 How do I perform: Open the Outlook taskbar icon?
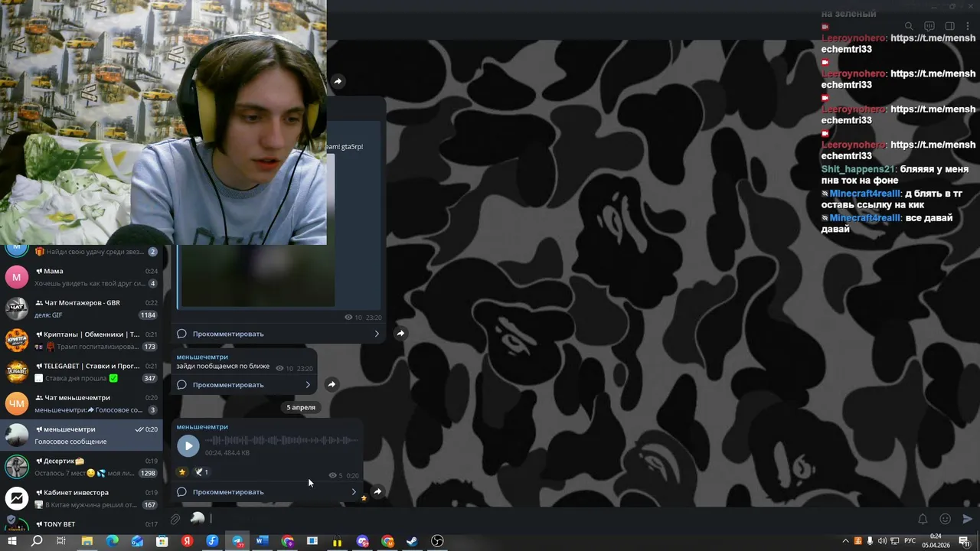(x=137, y=541)
